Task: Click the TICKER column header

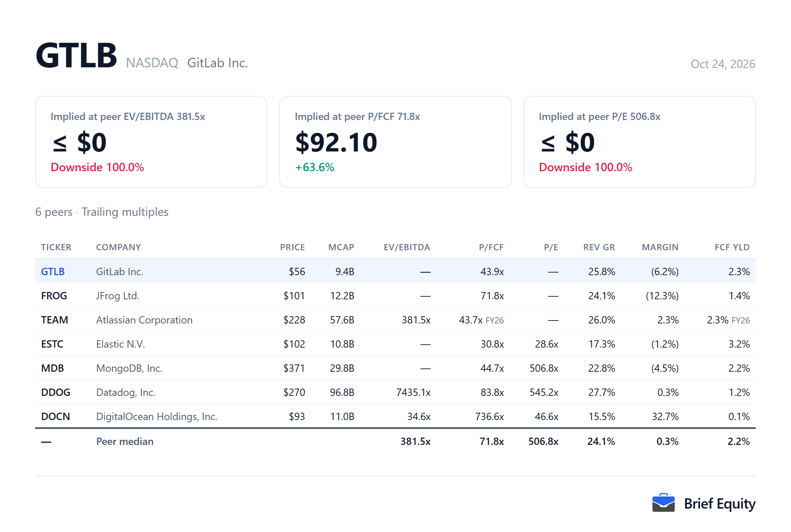Action: tap(56, 247)
